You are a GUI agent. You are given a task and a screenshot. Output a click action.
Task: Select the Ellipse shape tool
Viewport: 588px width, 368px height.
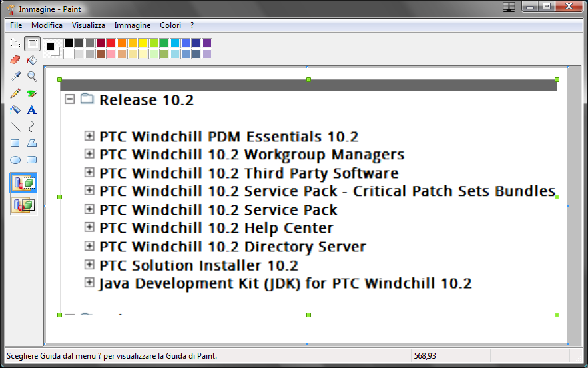[x=15, y=160]
